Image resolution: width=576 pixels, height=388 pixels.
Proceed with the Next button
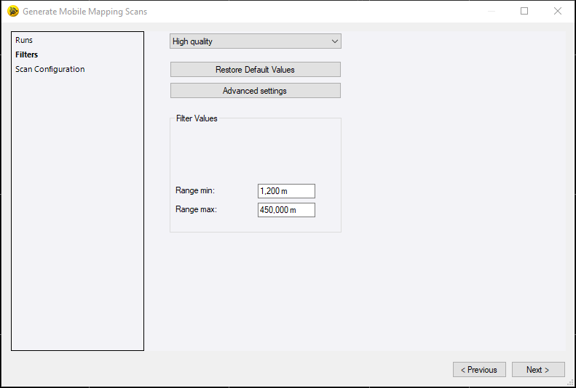pyautogui.click(x=538, y=370)
